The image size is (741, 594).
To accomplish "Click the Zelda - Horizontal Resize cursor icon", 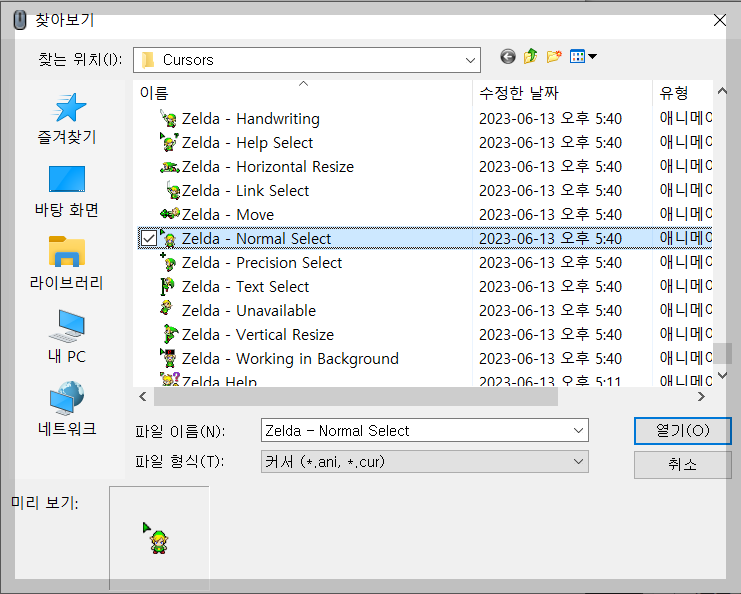I will [170, 166].
